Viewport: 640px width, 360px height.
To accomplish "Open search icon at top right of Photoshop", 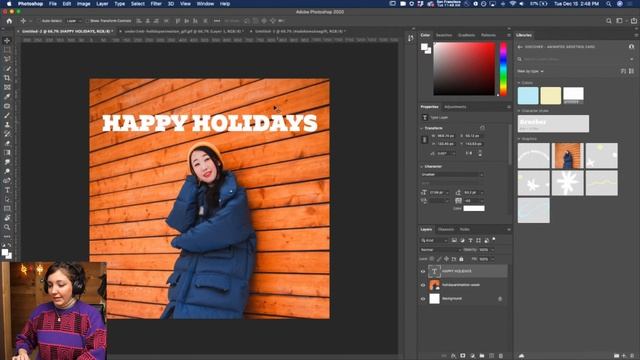I will pos(609,21).
